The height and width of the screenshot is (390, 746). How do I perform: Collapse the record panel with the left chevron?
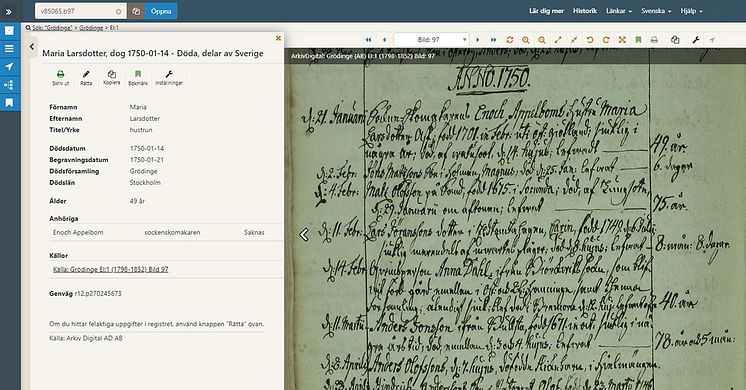click(x=32, y=47)
